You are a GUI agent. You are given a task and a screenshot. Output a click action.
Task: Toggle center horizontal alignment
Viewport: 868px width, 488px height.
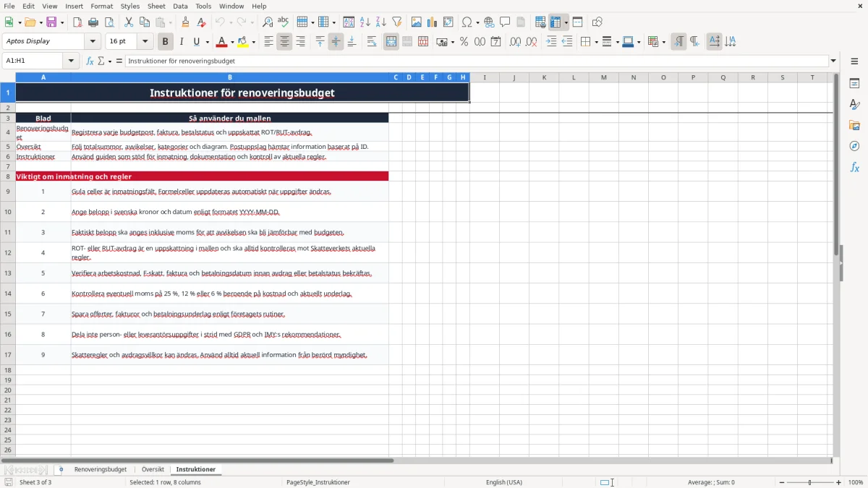click(x=284, y=42)
